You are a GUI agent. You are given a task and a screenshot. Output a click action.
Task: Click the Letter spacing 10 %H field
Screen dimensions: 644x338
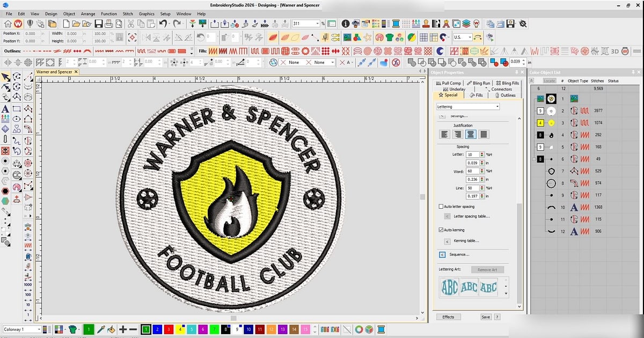pos(473,155)
